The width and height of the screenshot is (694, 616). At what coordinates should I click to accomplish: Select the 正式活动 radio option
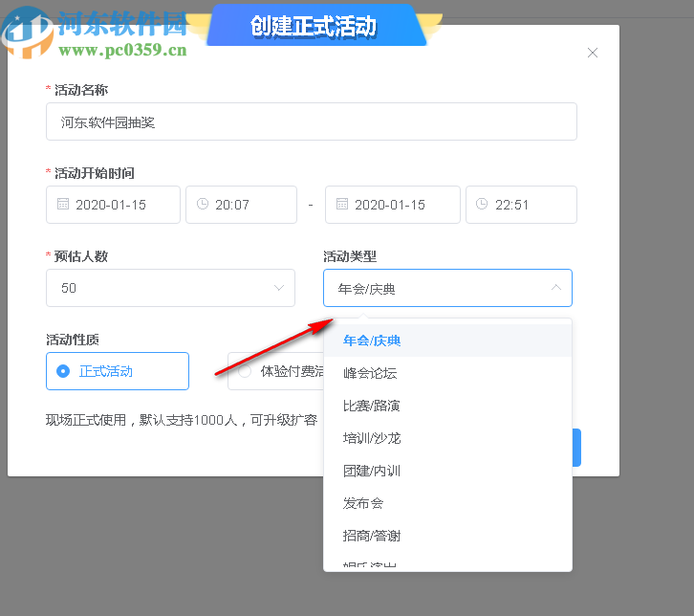[118, 371]
